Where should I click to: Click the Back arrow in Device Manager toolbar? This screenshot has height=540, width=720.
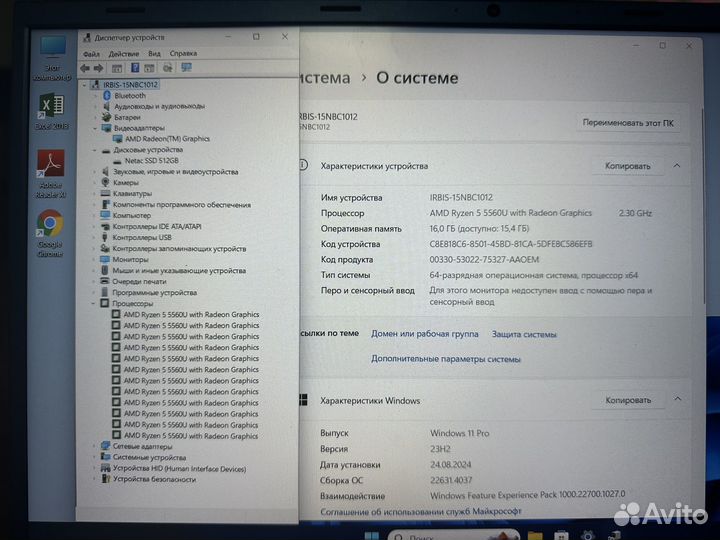coord(85,68)
